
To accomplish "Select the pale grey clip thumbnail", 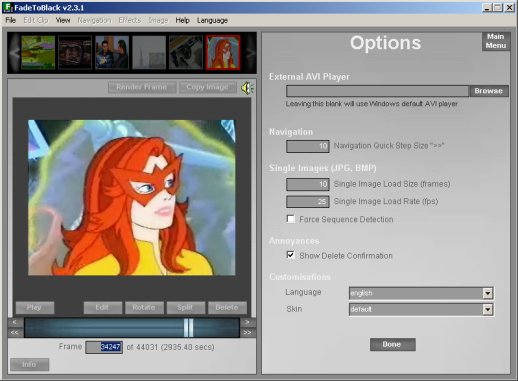I will (x=149, y=53).
